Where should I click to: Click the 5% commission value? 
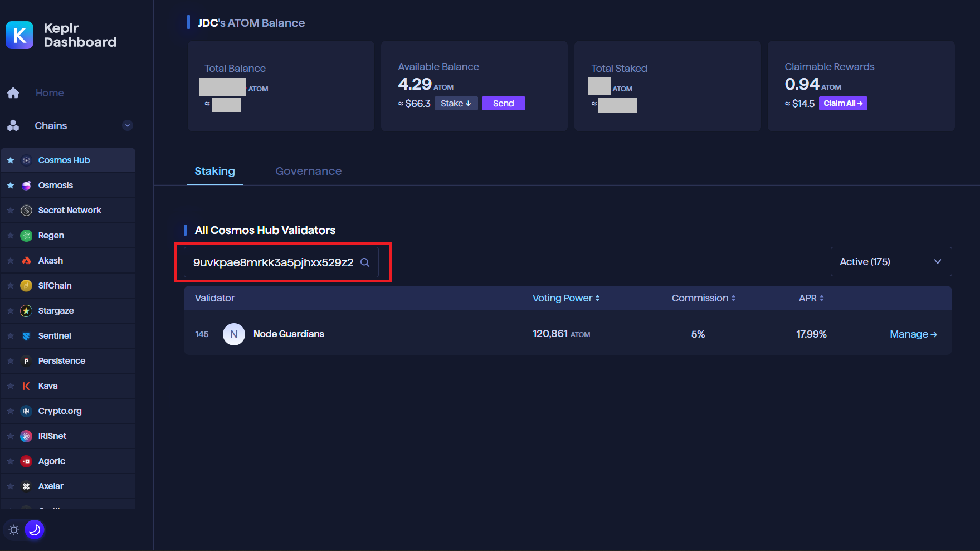coord(698,334)
